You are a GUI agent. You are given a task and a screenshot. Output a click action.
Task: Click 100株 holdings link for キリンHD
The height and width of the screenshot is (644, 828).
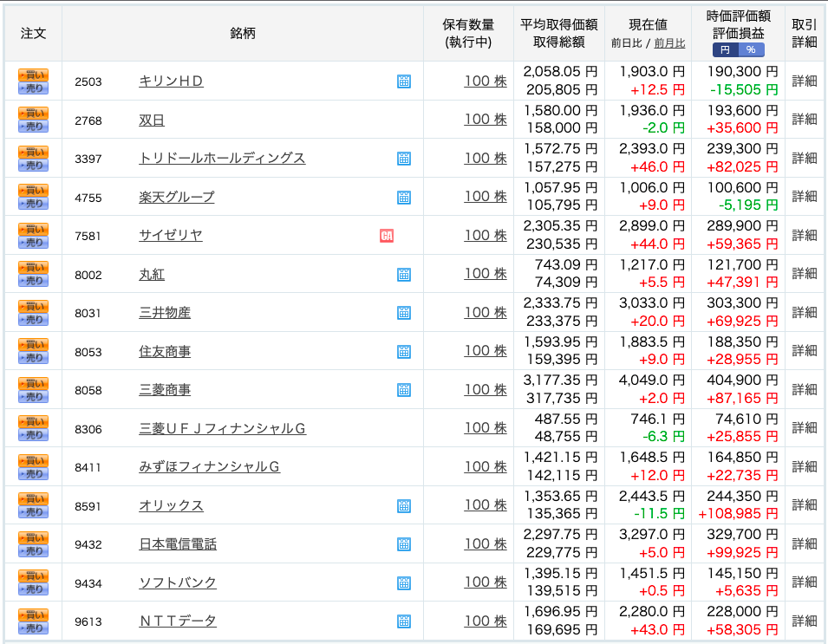tap(486, 81)
